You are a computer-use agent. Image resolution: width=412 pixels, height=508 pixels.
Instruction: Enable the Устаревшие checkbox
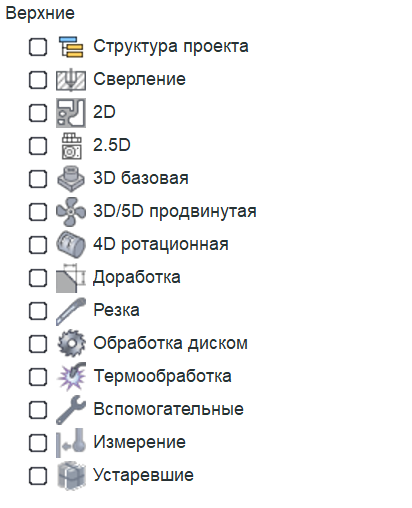(x=38, y=476)
